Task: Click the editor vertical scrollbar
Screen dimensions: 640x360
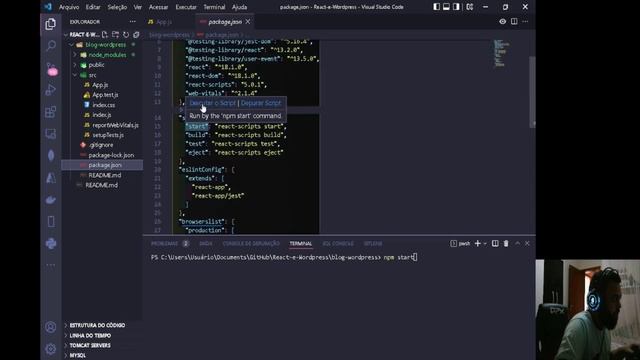Action: (532, 92)
